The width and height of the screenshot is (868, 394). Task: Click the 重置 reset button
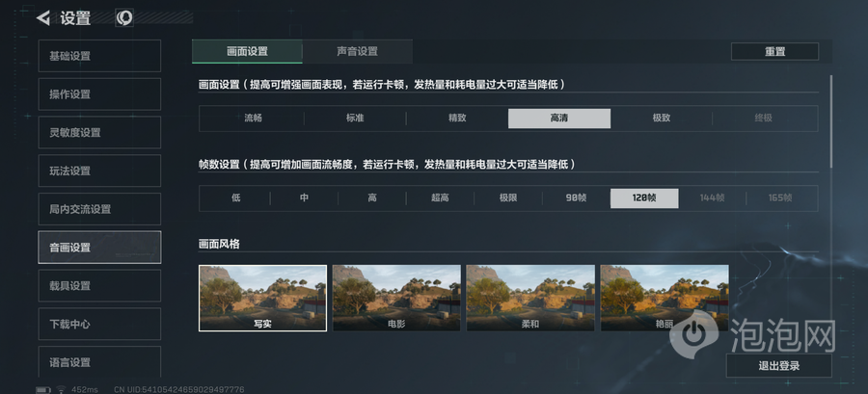tap(775, 51)
